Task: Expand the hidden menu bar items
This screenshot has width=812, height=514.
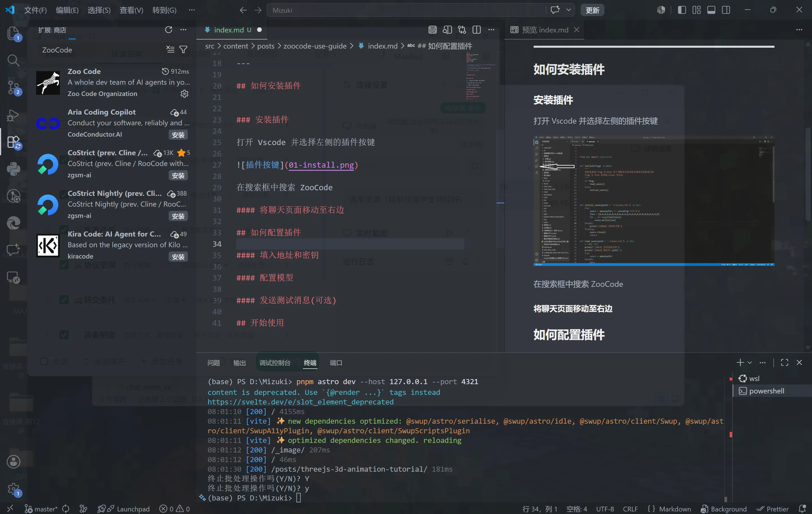Action: 192,10
